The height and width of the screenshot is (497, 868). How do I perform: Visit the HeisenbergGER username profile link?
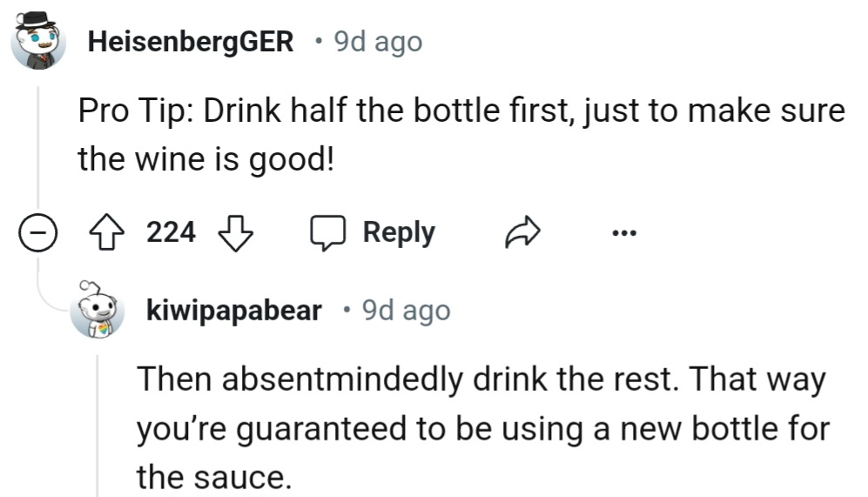click(191, 41)
